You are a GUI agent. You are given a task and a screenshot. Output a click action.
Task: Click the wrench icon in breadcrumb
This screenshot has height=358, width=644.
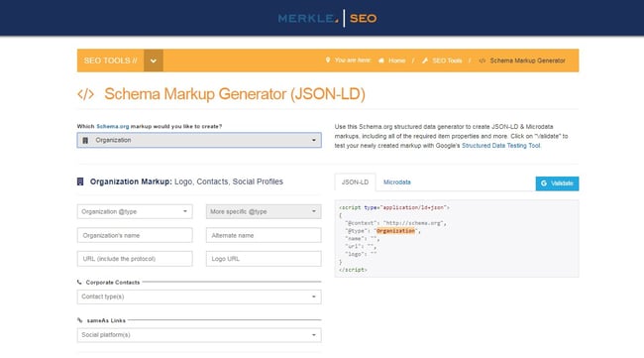tap(425, 60)
